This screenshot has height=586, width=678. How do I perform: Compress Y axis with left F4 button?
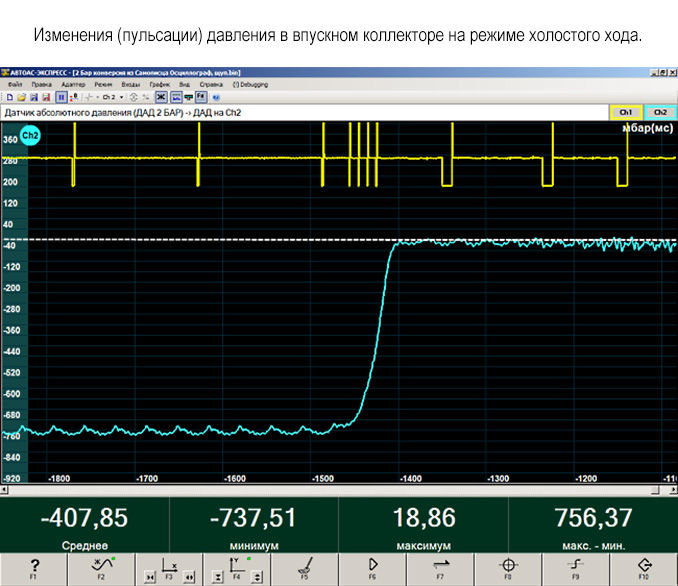point(218,577)
